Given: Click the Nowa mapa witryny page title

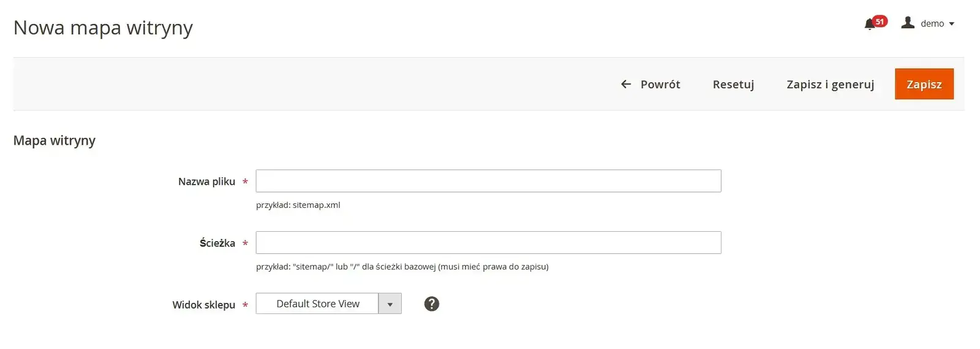Looking at the screenshot, I should [x=103, y=28].
